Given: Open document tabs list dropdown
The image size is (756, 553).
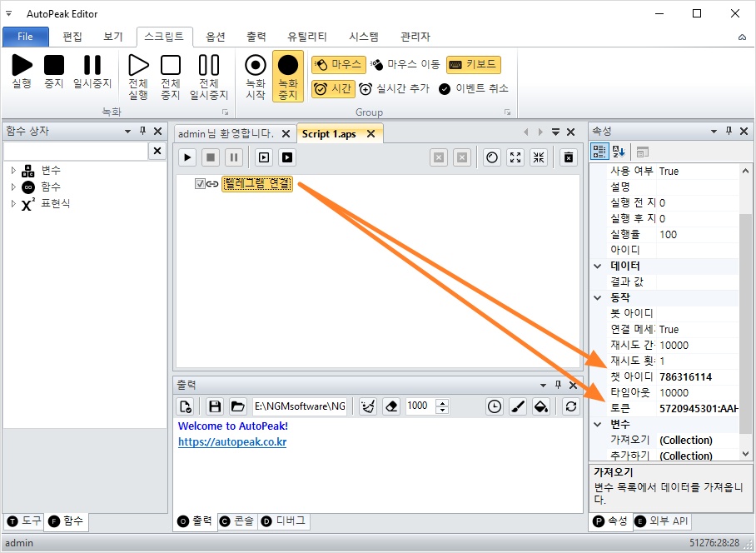Looking at the screenshot, I should [x=555, y=132].
